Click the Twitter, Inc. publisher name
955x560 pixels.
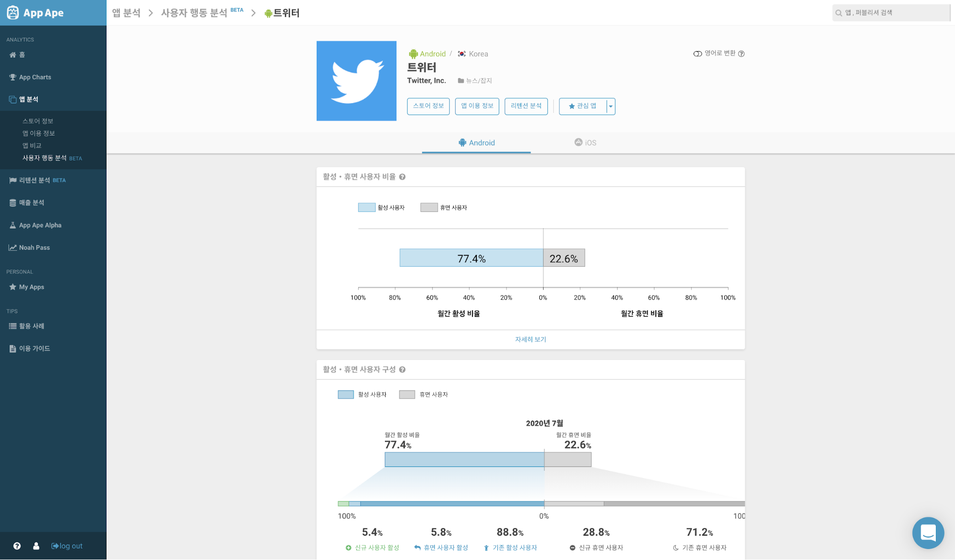pyautogui.click(x=426, y=81)
